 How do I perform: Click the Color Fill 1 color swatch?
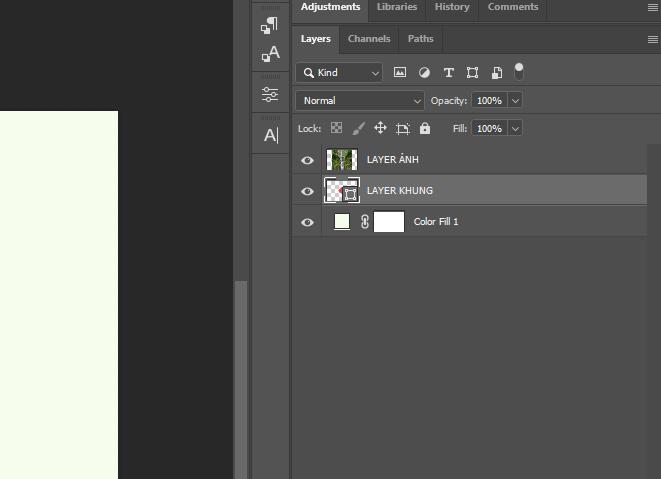[342, 221]
